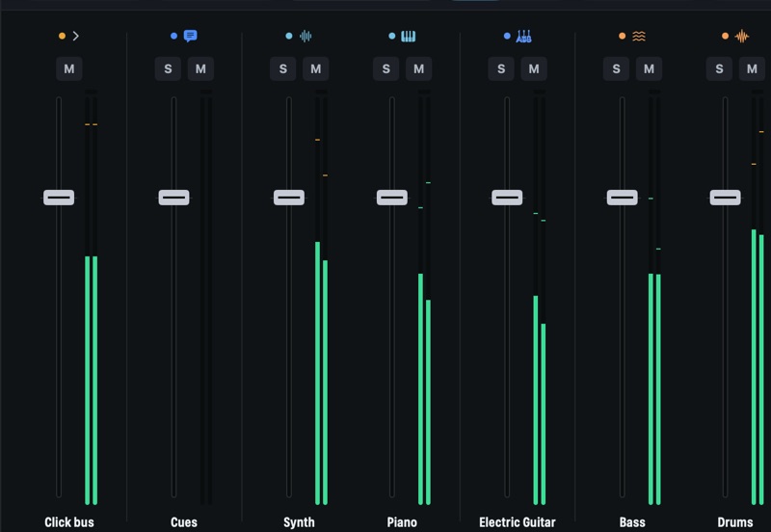Select the Cues channel name
The height and width of the screenshot is (532, 771).
pos(184,522)
